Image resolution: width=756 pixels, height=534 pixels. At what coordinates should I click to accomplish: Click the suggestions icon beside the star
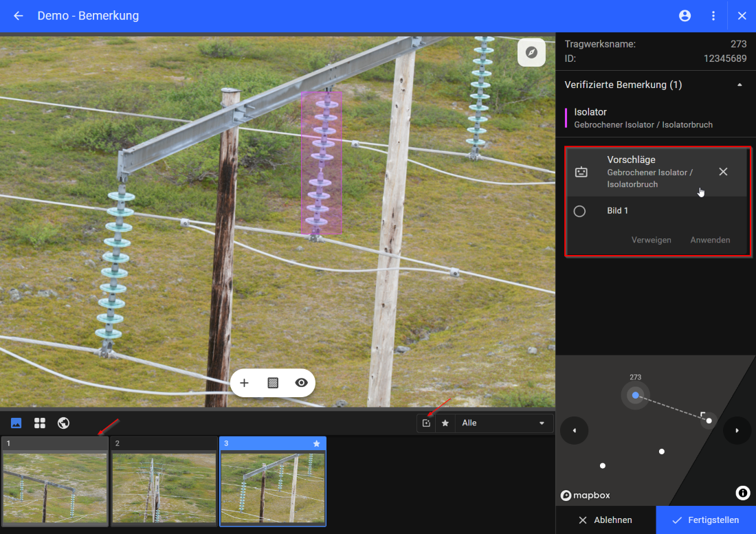point(426,423)
